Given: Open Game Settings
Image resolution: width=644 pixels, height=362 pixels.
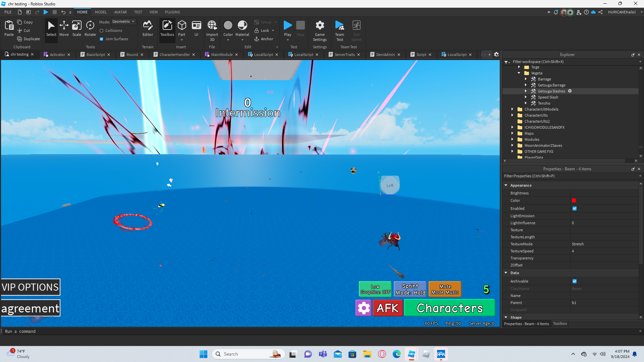Looking at the screenshot, I should [x=320, y=29].
